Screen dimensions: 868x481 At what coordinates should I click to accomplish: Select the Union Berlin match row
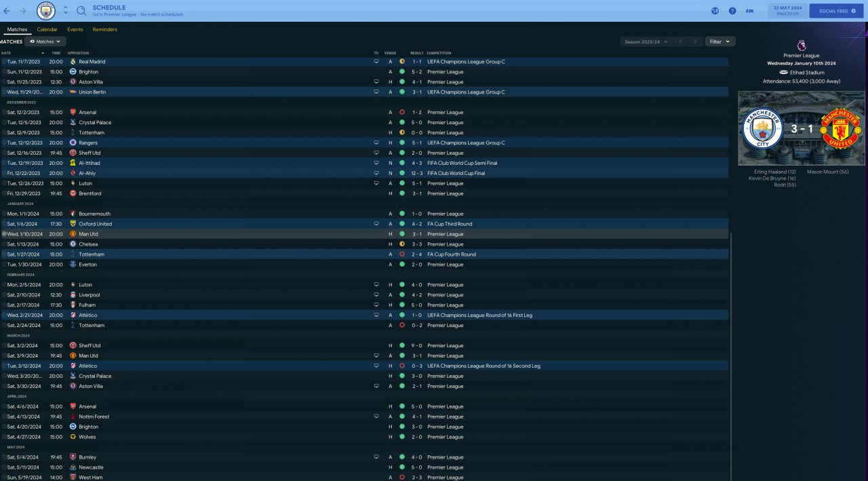tap(364, 92)
